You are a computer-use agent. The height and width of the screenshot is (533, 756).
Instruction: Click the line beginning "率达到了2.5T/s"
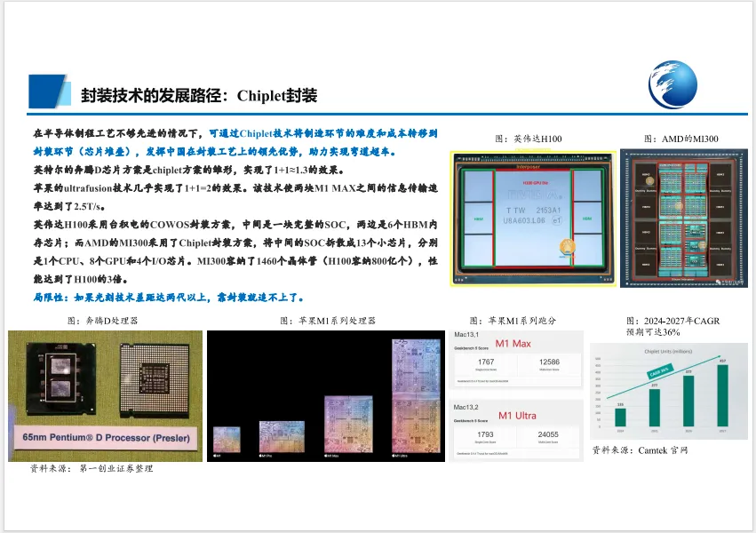pyautogui.click(x=69, y=206)
